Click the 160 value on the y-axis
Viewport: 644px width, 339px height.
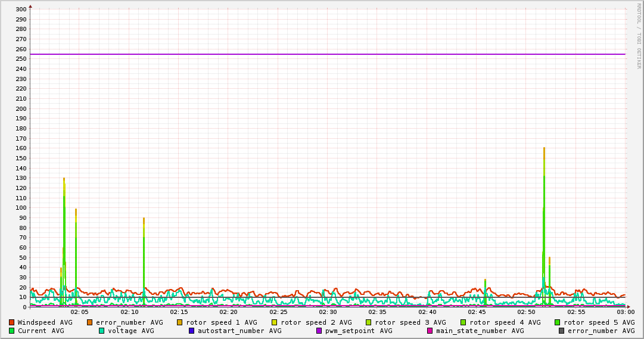21,148
